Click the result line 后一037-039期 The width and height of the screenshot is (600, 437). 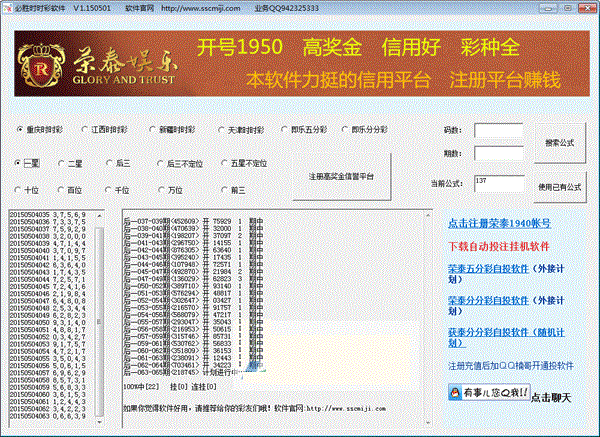(x=194, y=221)
